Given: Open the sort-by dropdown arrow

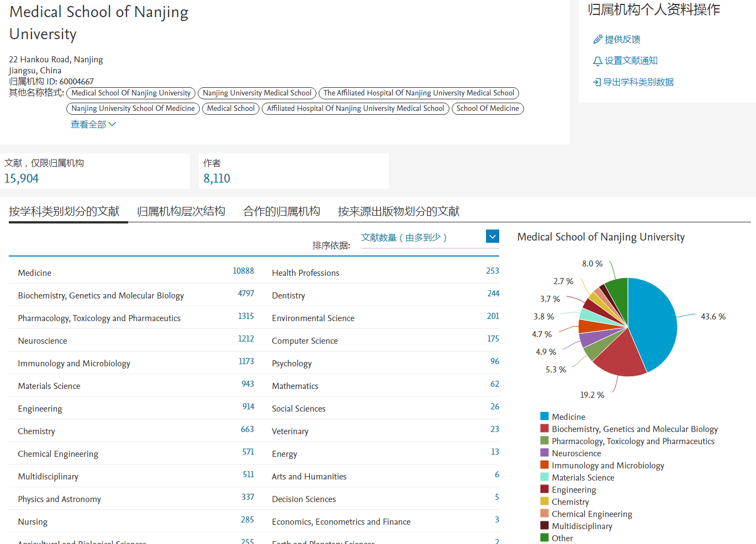Looking at the screenshot, I should 493,236.
